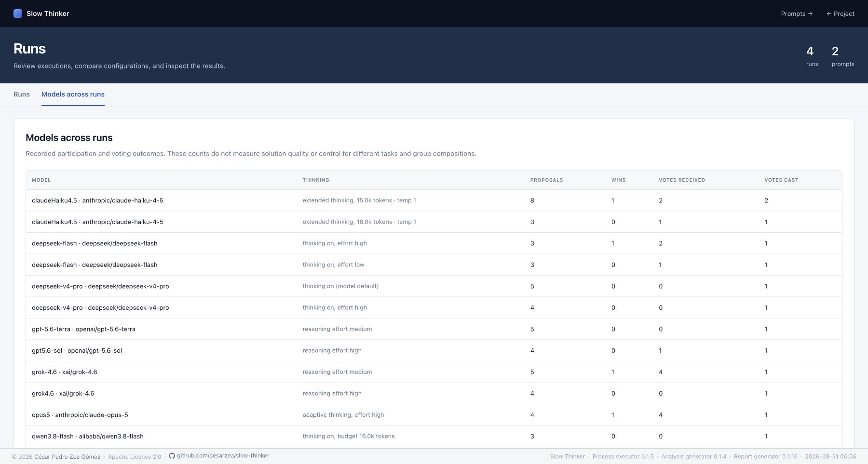This screenshot has height=464, width=868.
Task: Click the Apache License 2.0 footer text
Action: 135,457
